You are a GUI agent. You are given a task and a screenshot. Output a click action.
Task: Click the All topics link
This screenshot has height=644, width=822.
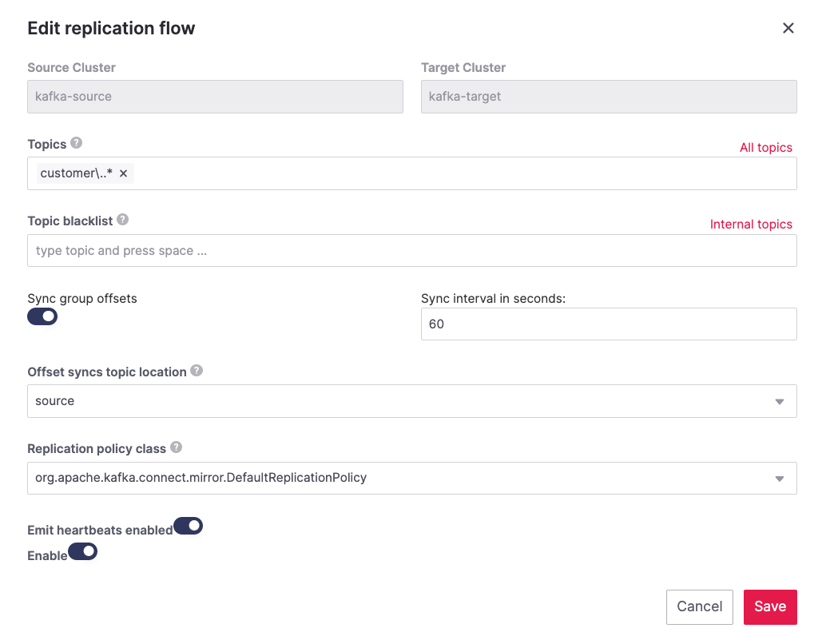(x=766, y=147)
